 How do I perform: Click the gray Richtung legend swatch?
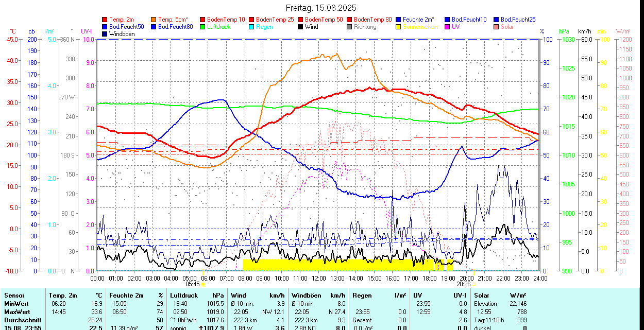tap(349, 27)
